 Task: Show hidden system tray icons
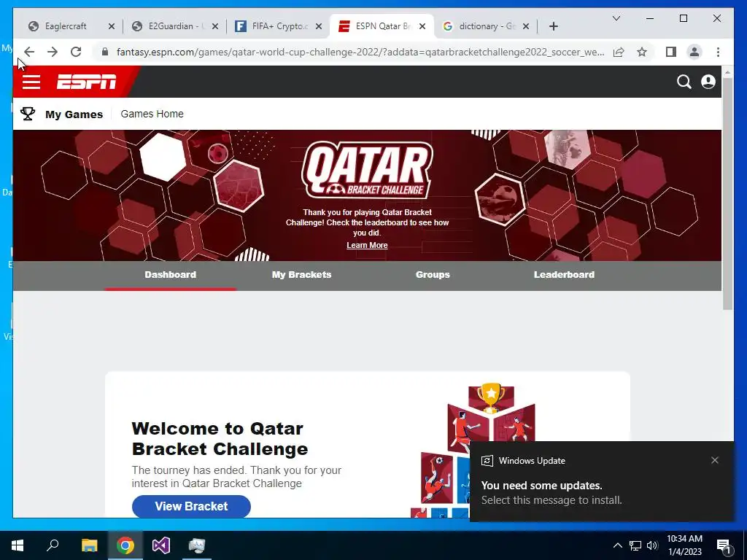617,545
